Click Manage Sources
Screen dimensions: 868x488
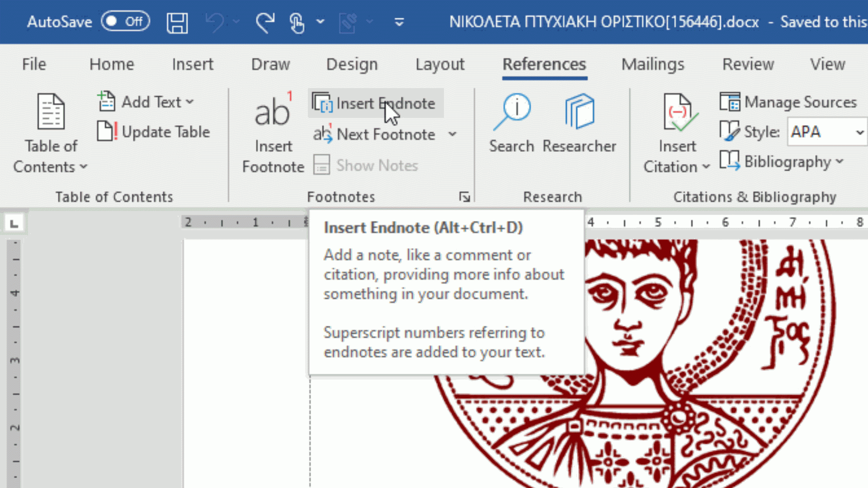click(x=788, y=102)
